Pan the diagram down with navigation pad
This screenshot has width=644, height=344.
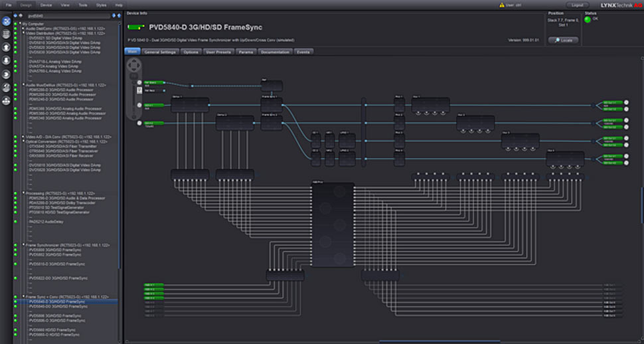tap(134, 70)
